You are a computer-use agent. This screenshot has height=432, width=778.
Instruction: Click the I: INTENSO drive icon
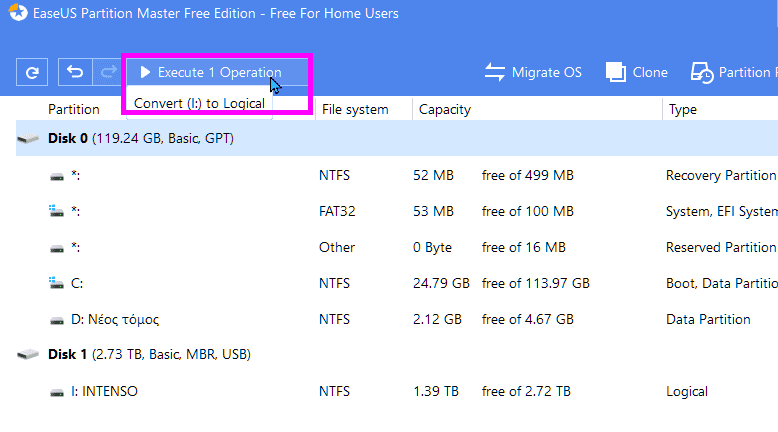pyautogui.click(x=57, y=392)
